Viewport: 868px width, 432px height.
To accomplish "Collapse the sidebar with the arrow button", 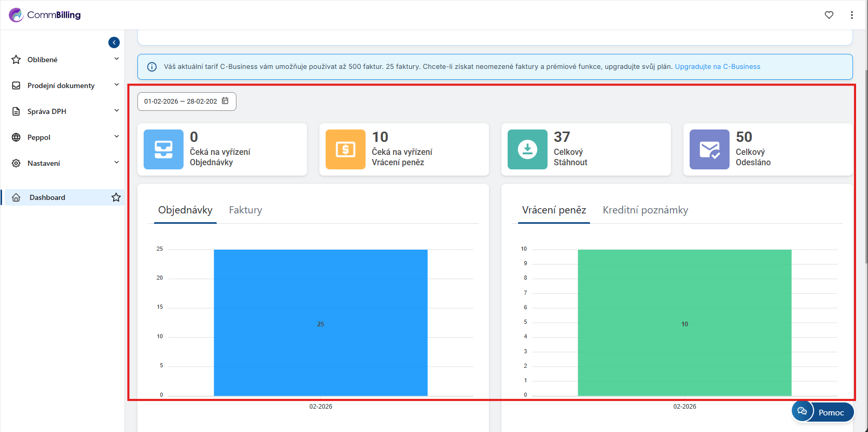I will coord(114,42).
